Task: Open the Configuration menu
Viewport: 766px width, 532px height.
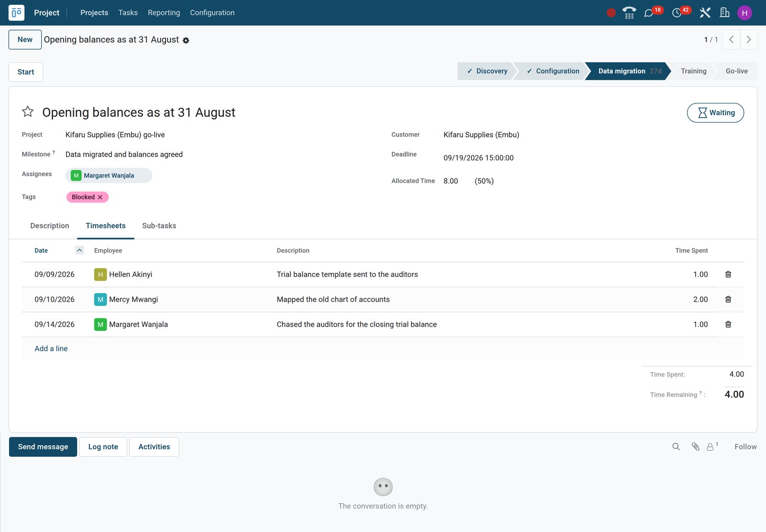Action: (x=212, y=13)
